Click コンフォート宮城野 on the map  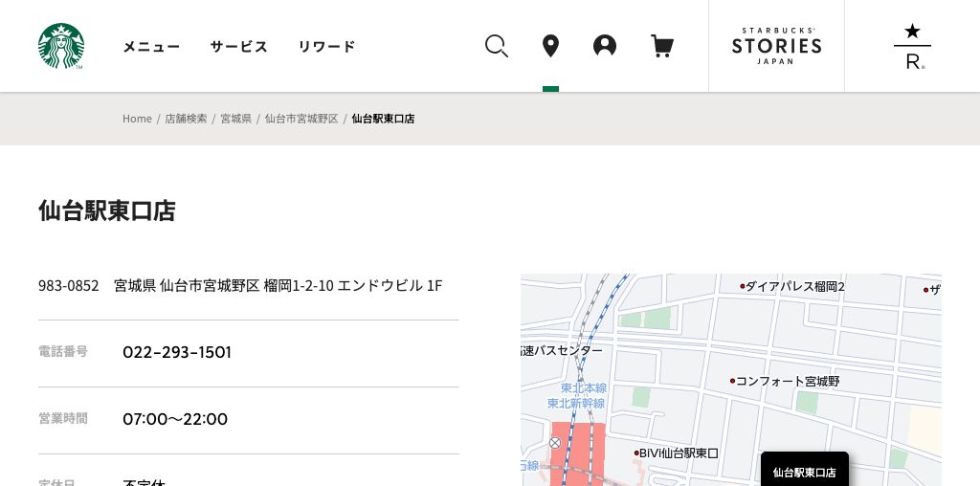(787, 381)
